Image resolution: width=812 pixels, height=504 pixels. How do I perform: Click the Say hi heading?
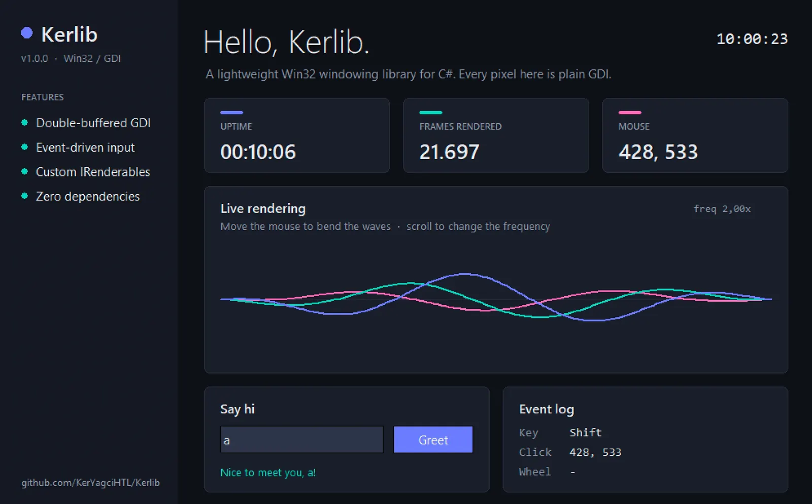(x=238, y=409)
